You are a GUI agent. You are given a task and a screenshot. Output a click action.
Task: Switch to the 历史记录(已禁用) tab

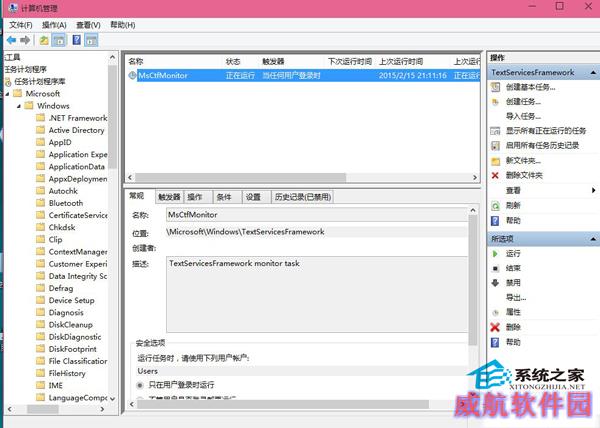click(x=302, y=197)
